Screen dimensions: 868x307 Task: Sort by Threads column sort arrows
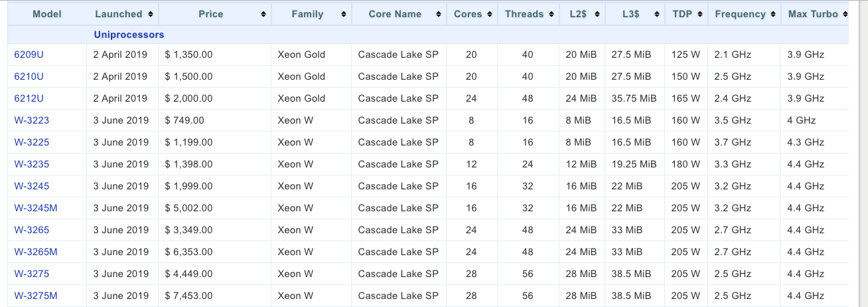point(551,14)
